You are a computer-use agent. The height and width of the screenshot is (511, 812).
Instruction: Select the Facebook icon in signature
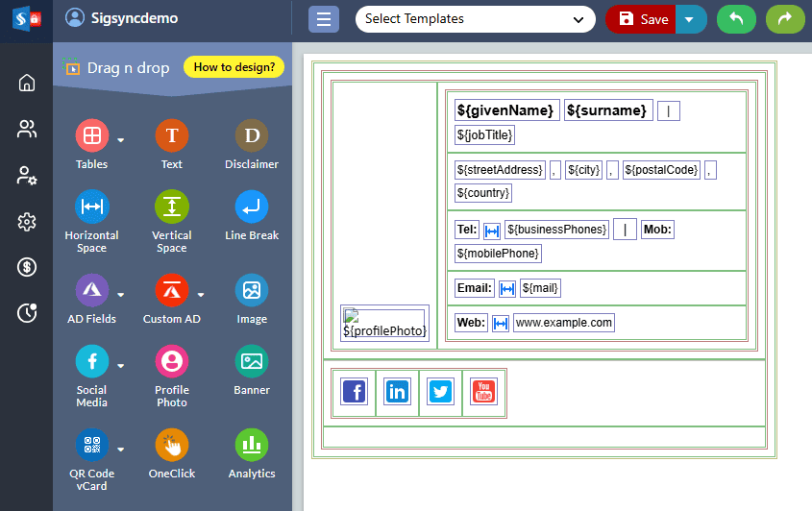(355, 392)
